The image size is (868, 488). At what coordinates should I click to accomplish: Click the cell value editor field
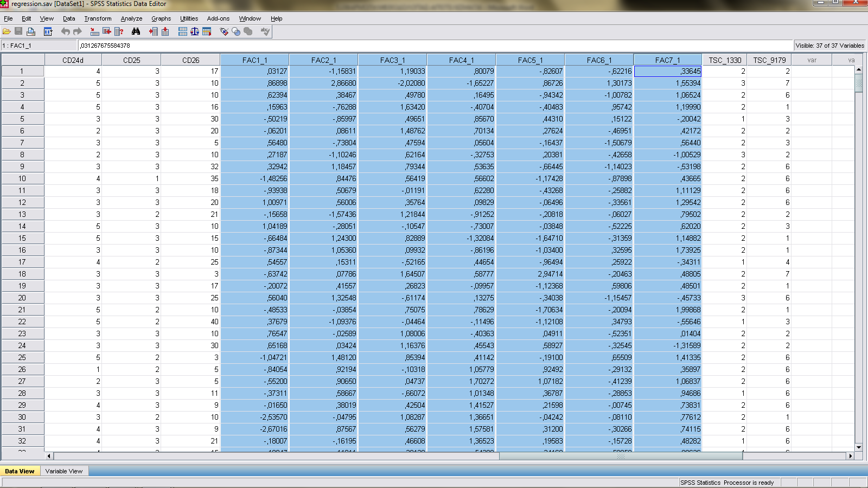click(x=436, y=46)
